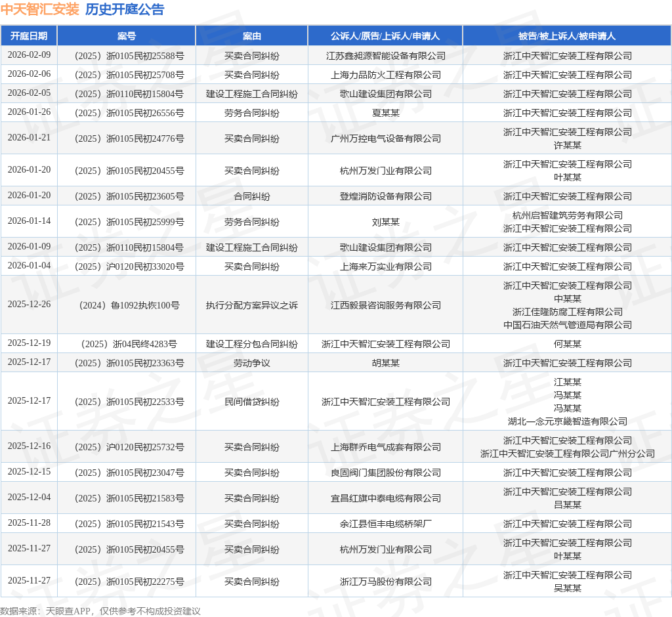
Task: Click plaintiff 宜昌红旗中泰电缆有限公司
Action: pos(386,498)
